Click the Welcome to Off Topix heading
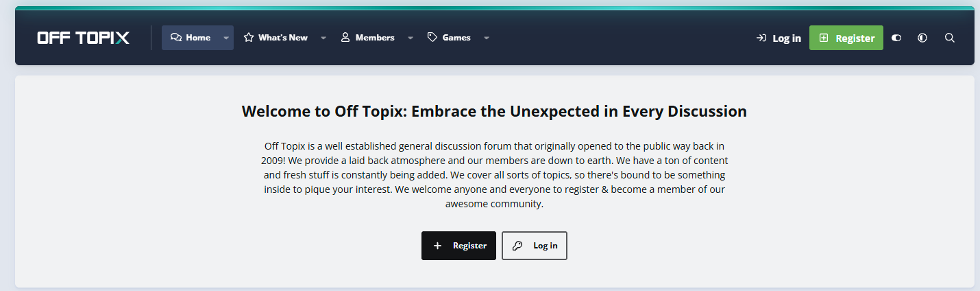The image size is (980, 291). (x=494, y=111)
